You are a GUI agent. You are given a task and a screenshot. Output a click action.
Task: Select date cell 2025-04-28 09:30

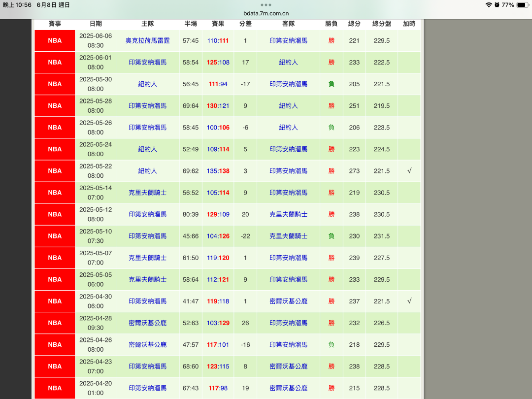(x=96, y=323)
